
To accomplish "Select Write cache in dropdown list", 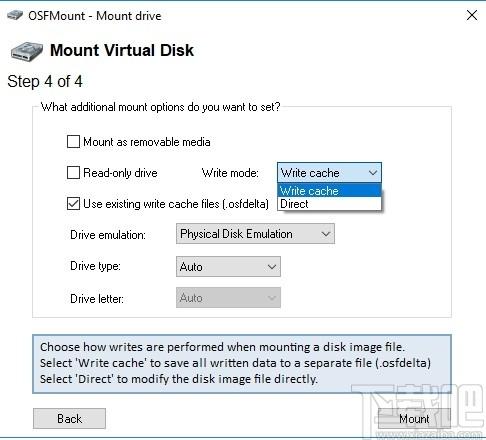I will click(x=329, y=191).
